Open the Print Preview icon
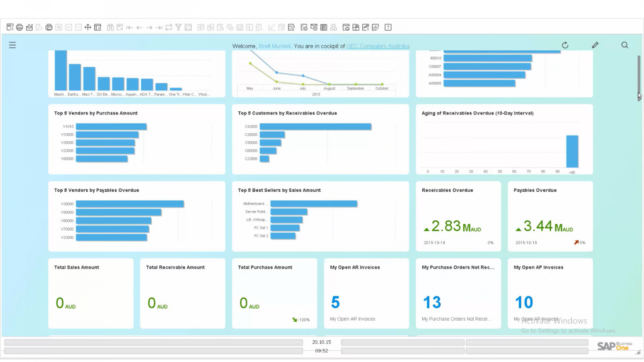644x362 pixels. pos(10,27)
